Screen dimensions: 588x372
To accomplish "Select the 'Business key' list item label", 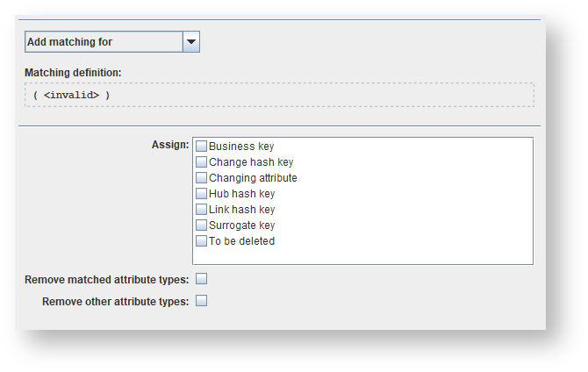I will point(241,147).
